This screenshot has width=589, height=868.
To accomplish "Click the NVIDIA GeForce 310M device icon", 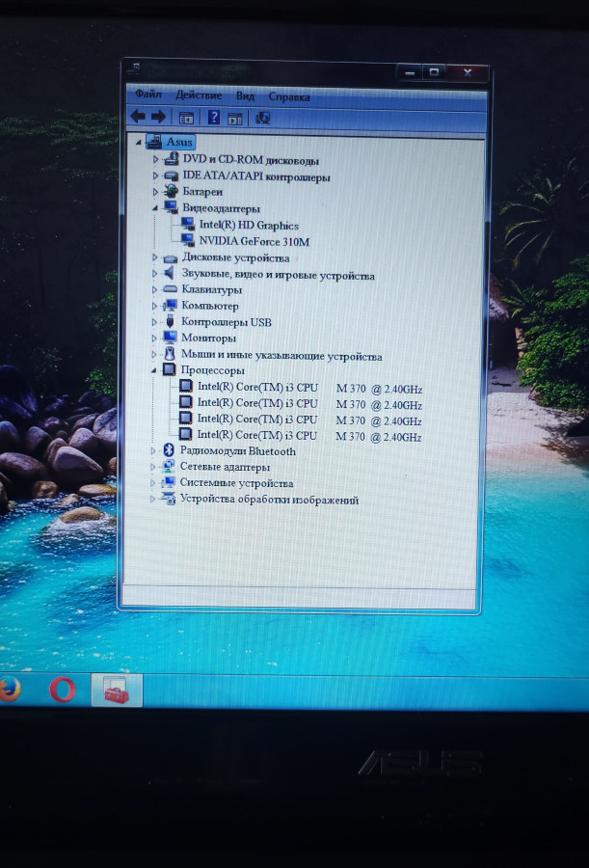I will click(188, 240).
